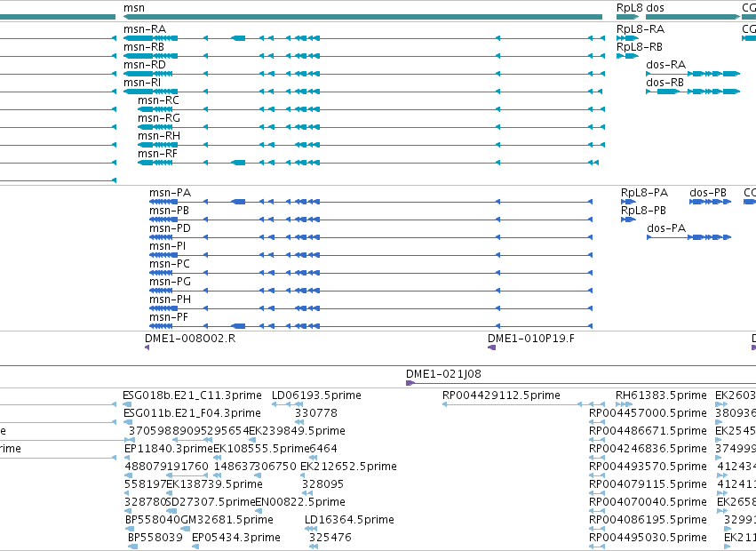Click the EN00822.5prime EST label

coord(300,502)
